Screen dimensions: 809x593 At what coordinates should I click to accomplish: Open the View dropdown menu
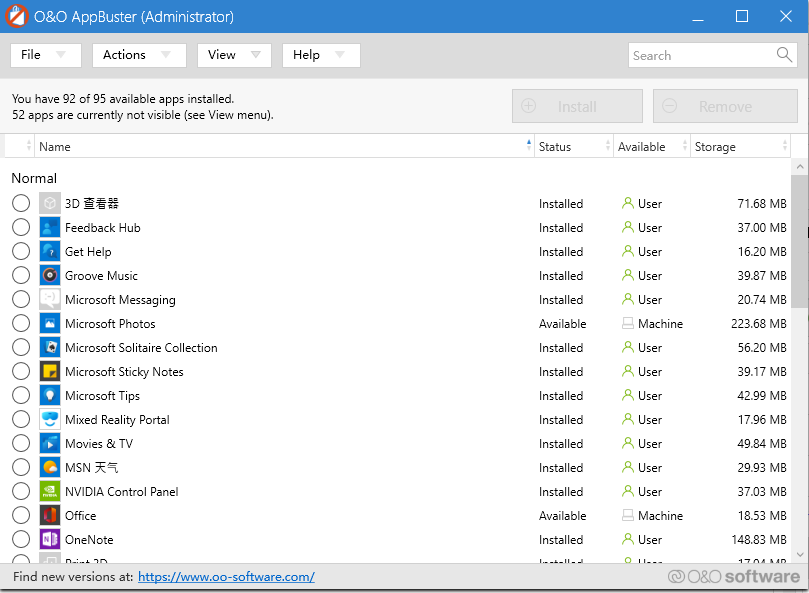click(234, 55)
